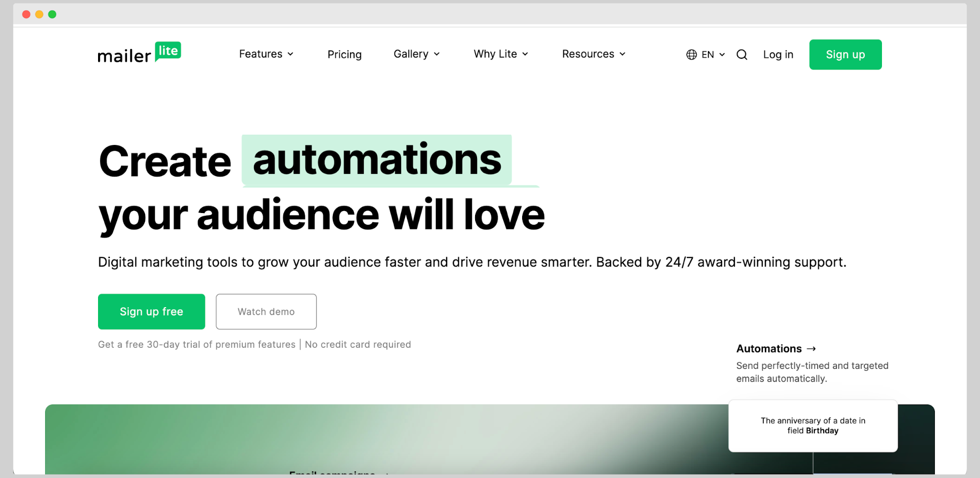The height and width of the screenshot is (478, 980).
Task: Click the arrow next to Automations
Action: [811, 349]
